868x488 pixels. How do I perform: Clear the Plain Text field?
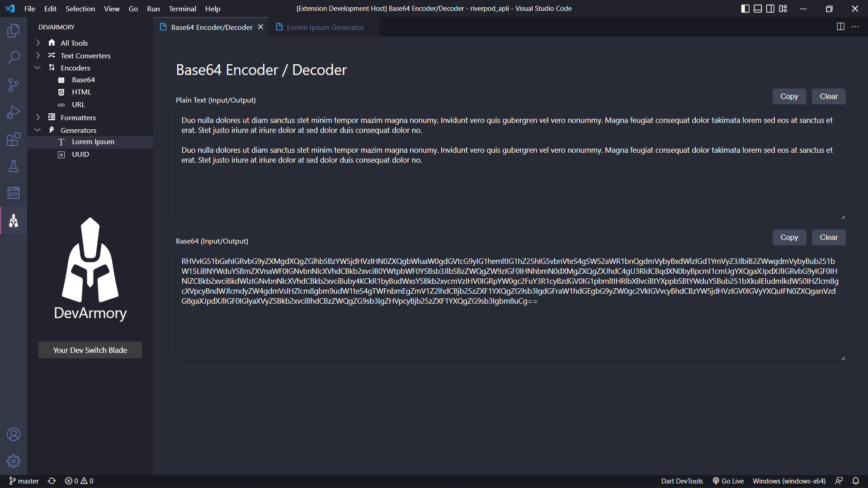pos(829,96)
